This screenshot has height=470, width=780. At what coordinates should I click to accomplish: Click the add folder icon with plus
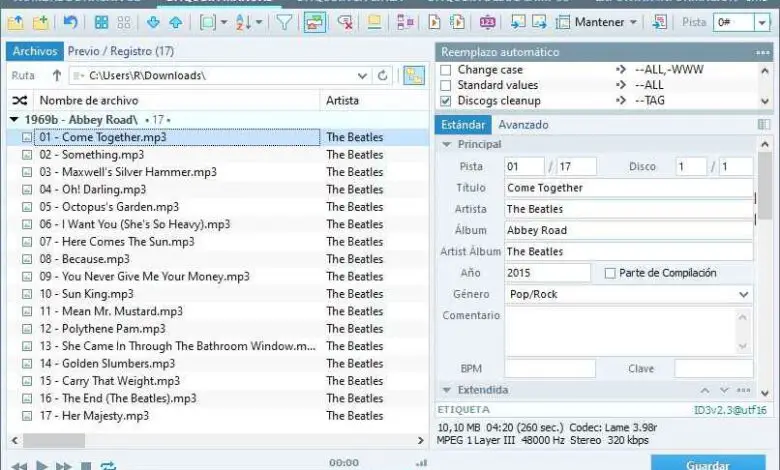pyautogui.click(x=40, y=22)
